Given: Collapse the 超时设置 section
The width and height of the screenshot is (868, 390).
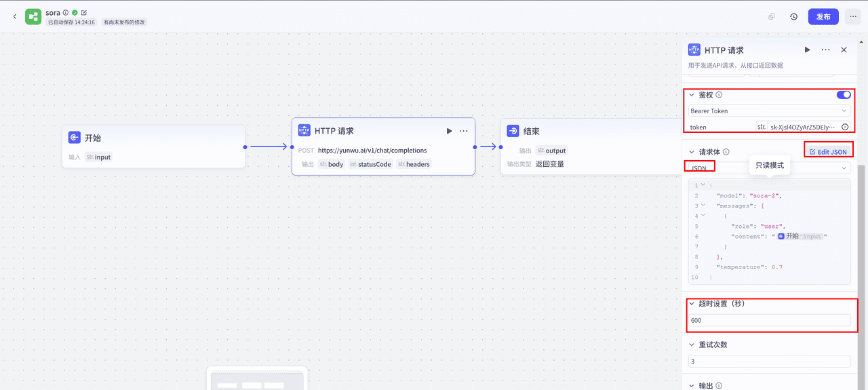Looking at the screenshot, I should (692, 304).
